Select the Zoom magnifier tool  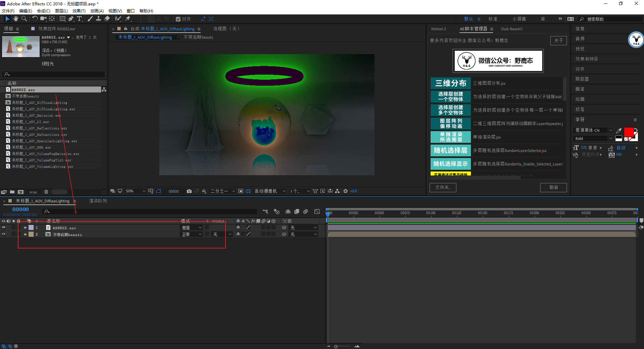[24, 19]
